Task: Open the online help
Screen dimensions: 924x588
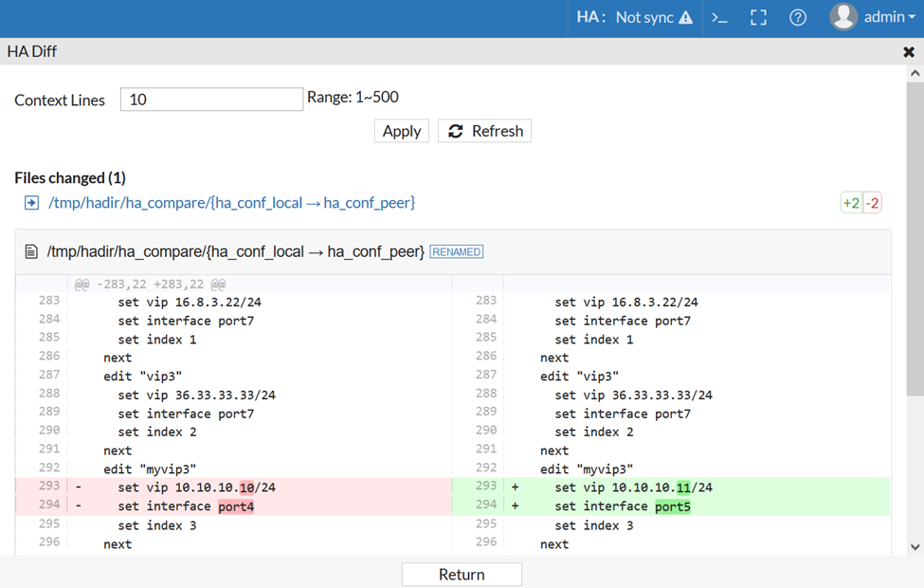Action: coord(797,17)
